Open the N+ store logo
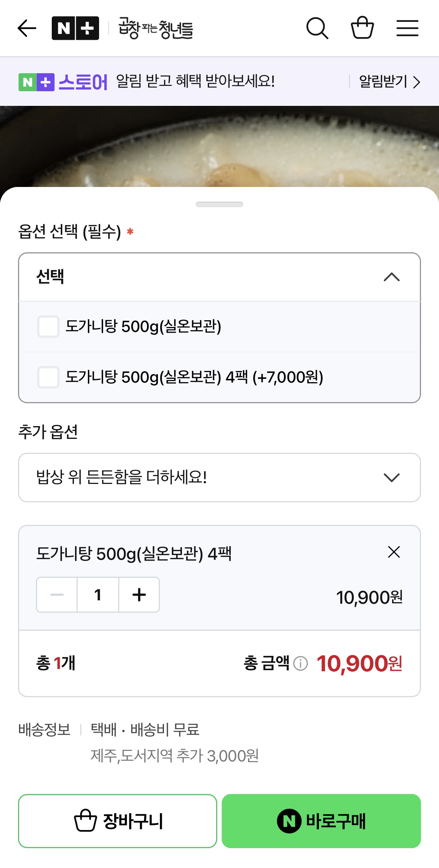Image resolution: width=439 pixels, height=868 pixels. coord(75,28)
